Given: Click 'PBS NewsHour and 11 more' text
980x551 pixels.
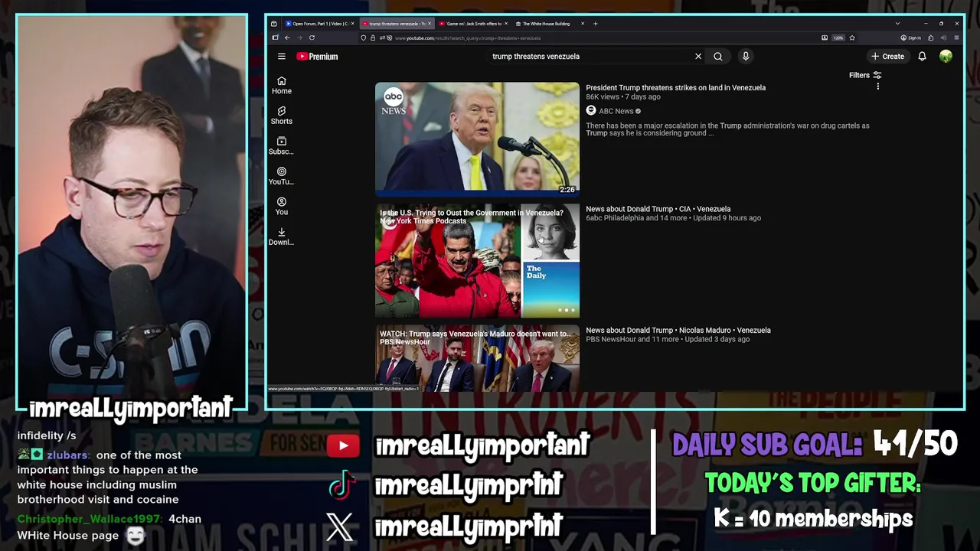Looking at the screenshot, I should pos(632,340).
